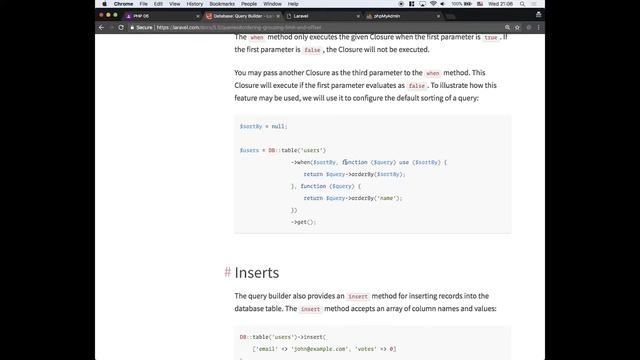This screenshot has width=640, height=360.
Task: Click the inline 'true' code word
Action: tap(491, 38)
